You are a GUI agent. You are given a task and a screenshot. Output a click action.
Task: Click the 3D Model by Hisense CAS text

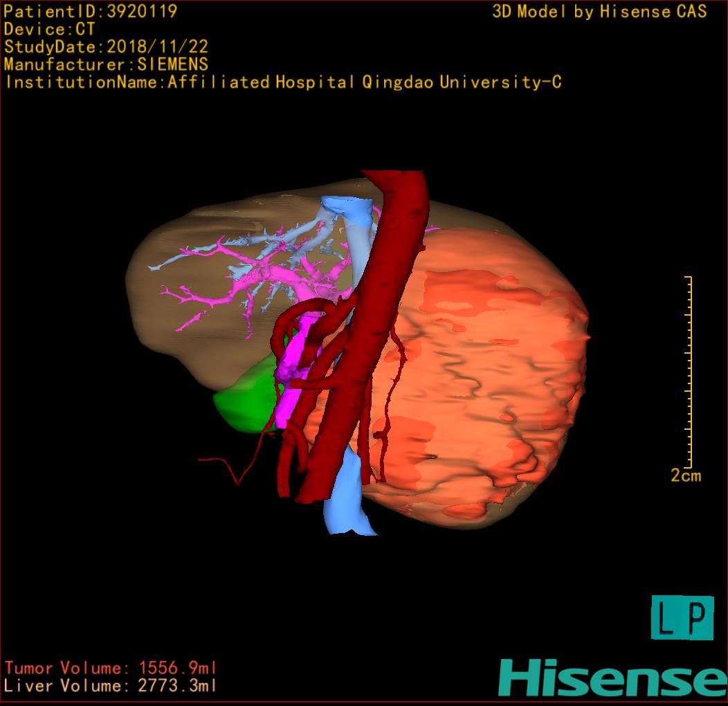(x=599, y=11)
